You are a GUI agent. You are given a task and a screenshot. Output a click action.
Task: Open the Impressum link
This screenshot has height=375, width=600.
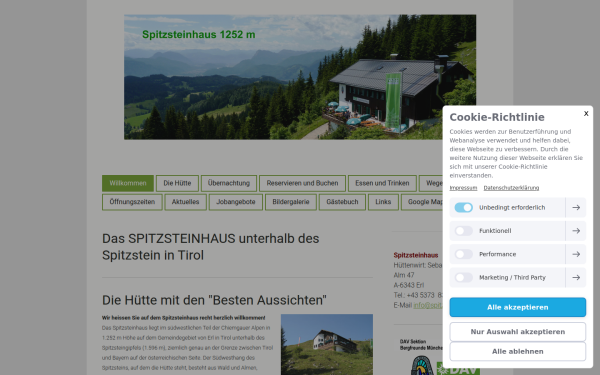463,188
